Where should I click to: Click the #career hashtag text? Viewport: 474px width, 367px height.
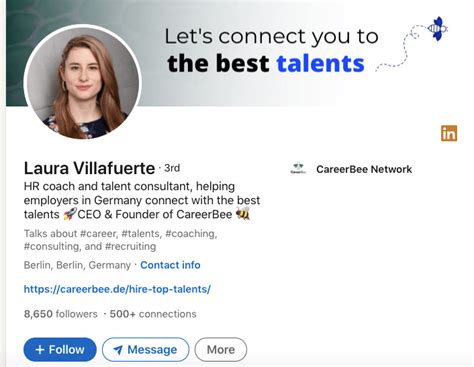(x=99, y=234)
